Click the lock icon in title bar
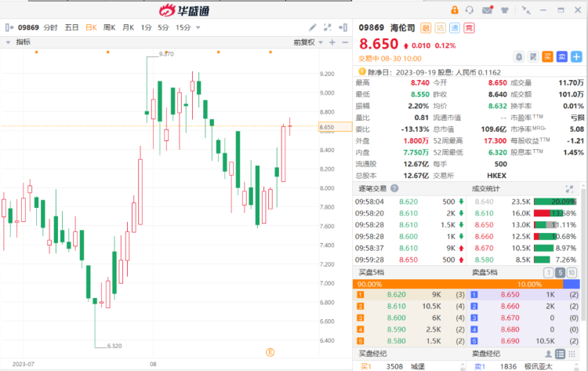Screen dimensions: 588x371 455,10
